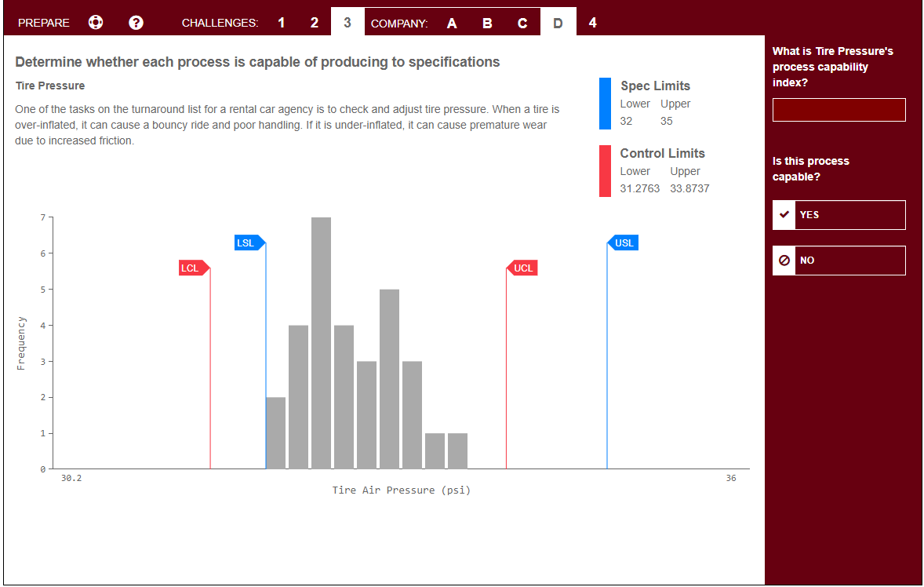Viewport: 924px width, 587px height.
Task: Click the tallest histogram bar of frequency 7
Action: tap(321, 343)
